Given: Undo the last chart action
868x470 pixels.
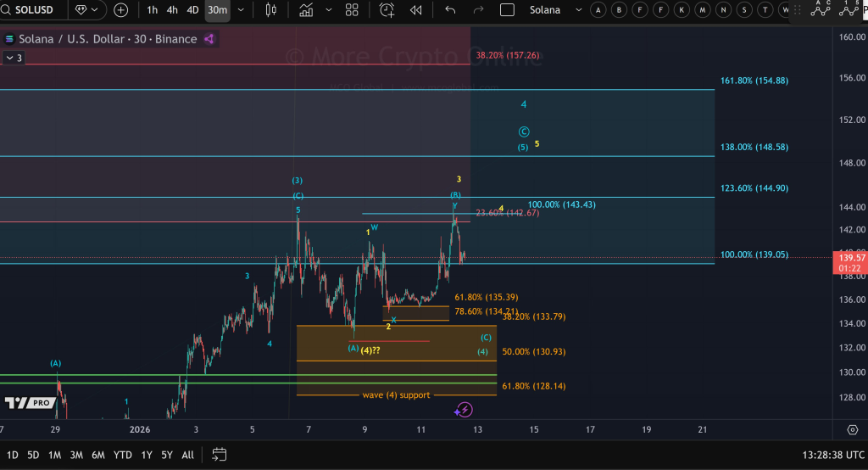Looking at the screenshot, I should point(450,10).
